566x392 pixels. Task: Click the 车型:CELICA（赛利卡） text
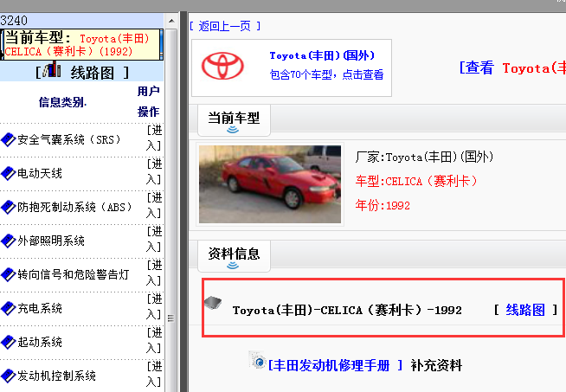click(x=416, y=181)
